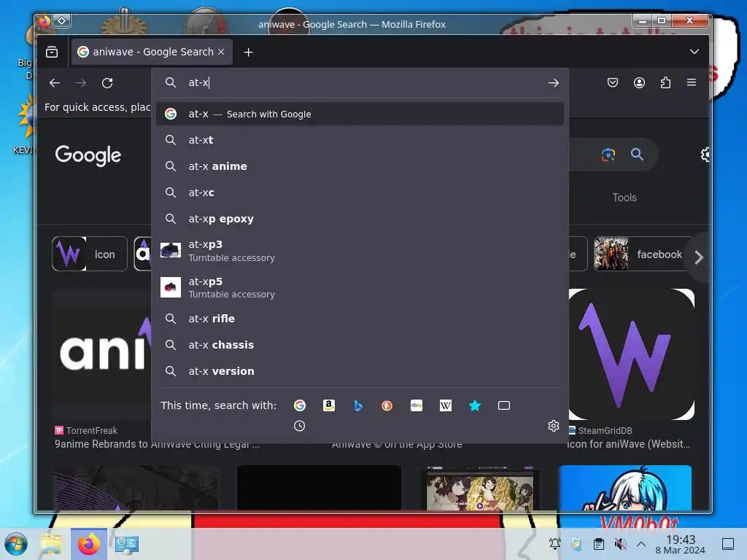Screen dimensions: 747x560
Task: Open the Firefox View icon
Action: pyautogui.click(x=52, y=52)
